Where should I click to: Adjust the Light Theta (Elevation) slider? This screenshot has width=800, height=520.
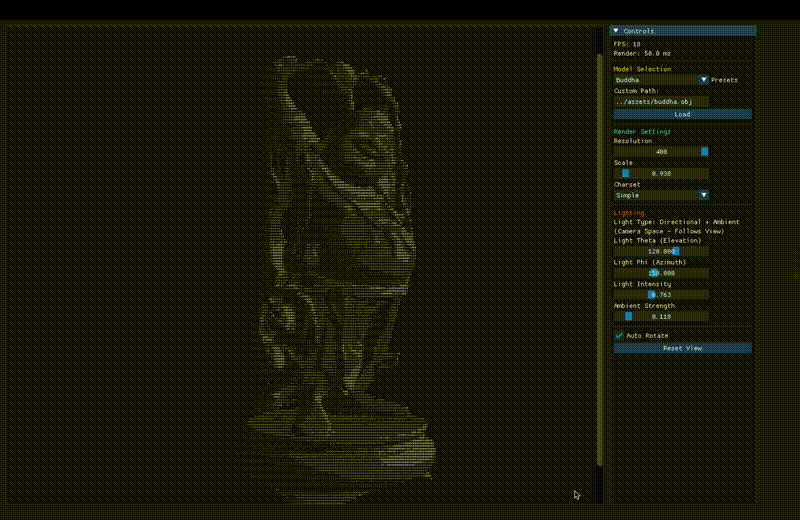point(661,251)
